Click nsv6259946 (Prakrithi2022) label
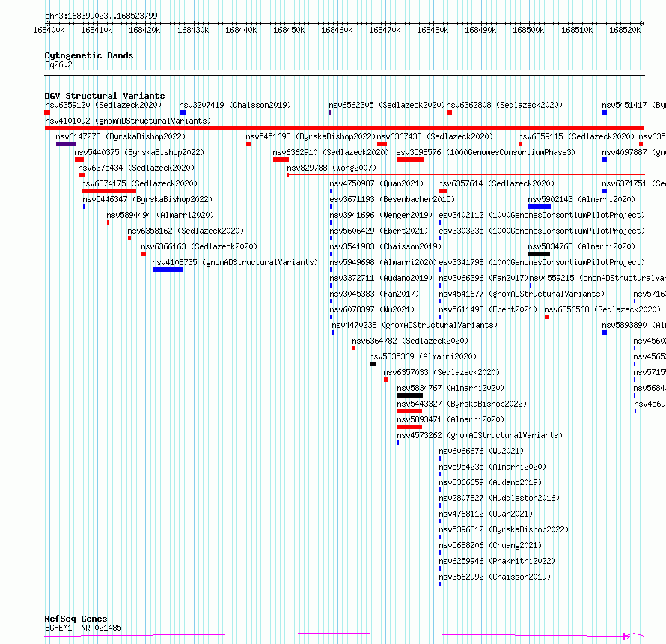This screenshot has width=666, height=644. point(497,561)
